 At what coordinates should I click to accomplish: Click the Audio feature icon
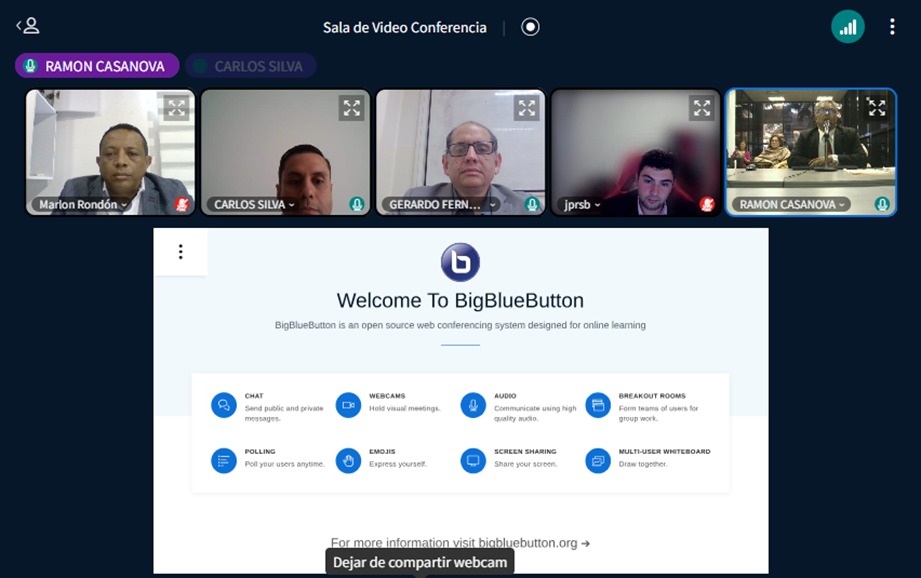[x=473, y=405]
